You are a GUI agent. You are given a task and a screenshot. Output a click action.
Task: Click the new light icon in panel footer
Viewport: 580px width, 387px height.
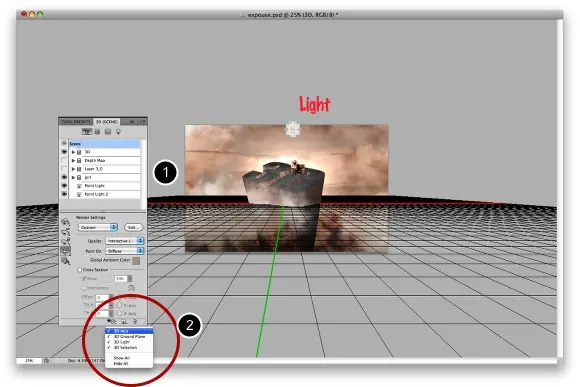(124, 322)
